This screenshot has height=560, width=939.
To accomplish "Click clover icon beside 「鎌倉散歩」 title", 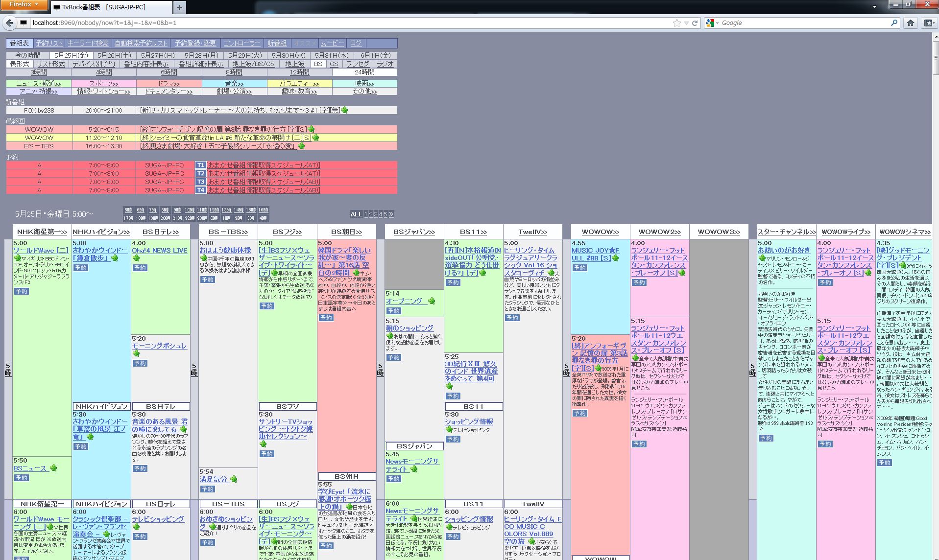I will [115, 257].
